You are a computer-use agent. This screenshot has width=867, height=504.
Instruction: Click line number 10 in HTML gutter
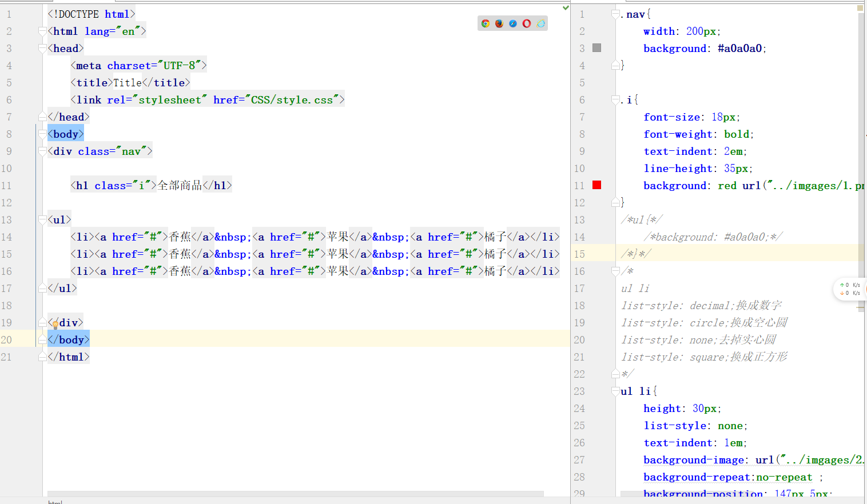pyautogui.click(x=6, y=168)
